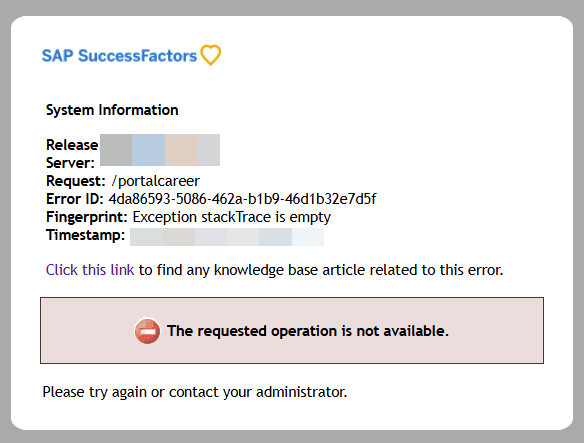Click the SAP SuccessFactors heart logo icon
This screenshot has height=443, width=584.
[x=211, y=55]
